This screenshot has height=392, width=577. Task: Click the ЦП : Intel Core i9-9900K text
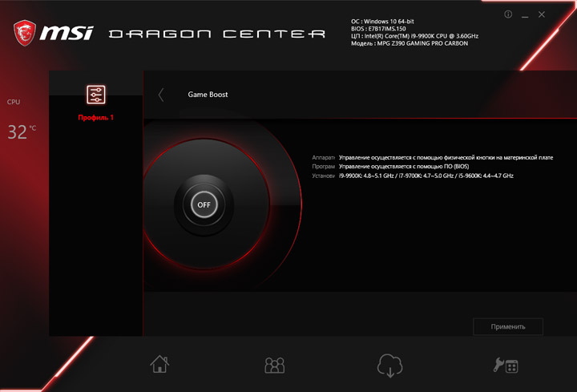(x=415, y=36)
